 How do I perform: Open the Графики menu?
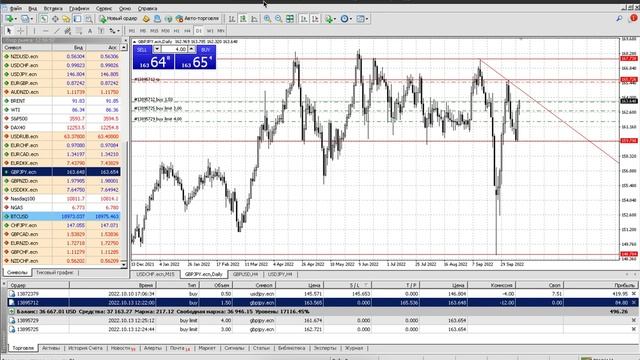pos(79,8)
